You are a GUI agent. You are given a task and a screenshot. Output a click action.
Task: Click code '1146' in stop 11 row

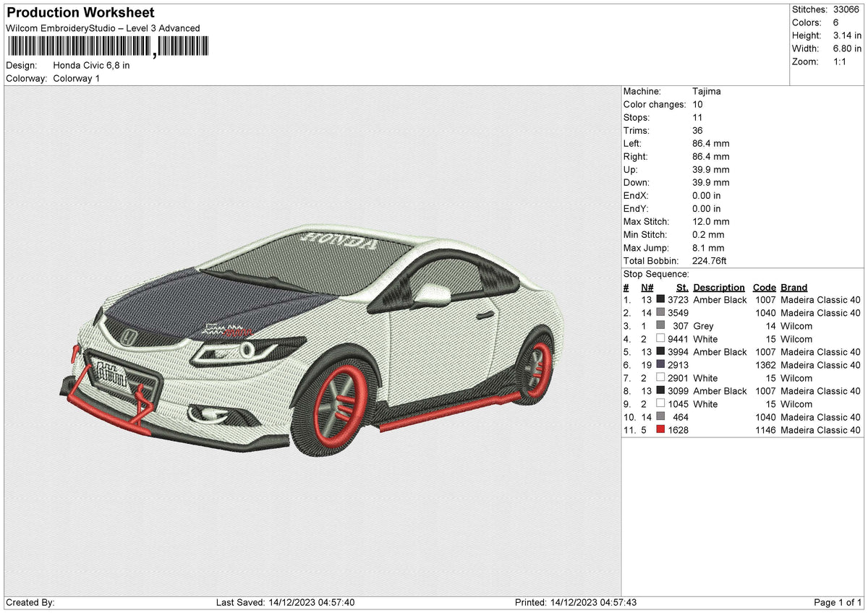766,430
